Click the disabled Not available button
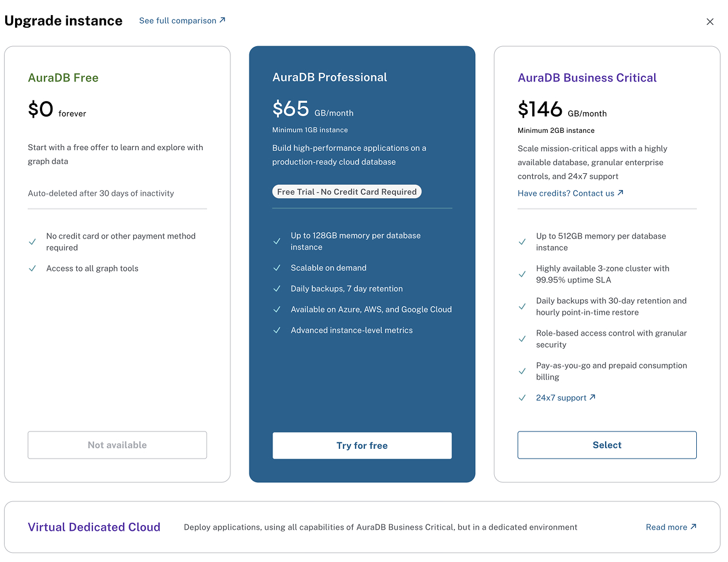The height and width of the screenshot is (562, 728). 117,445
